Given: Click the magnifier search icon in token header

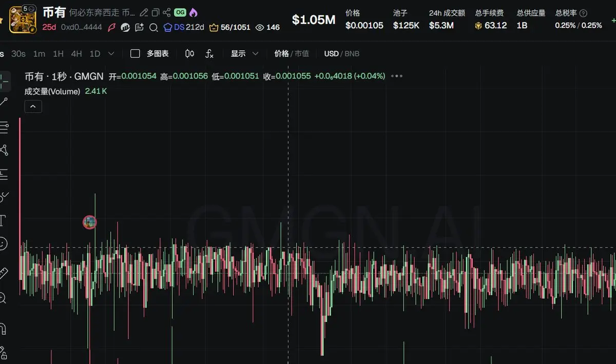Looking at the screenshot, I should coord(153,27).
